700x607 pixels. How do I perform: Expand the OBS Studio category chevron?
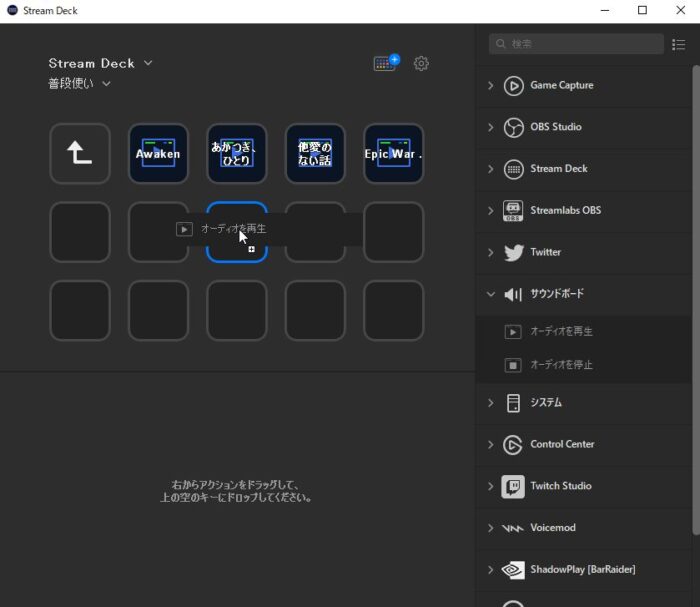pyautogui.click(x=491, y=127)
